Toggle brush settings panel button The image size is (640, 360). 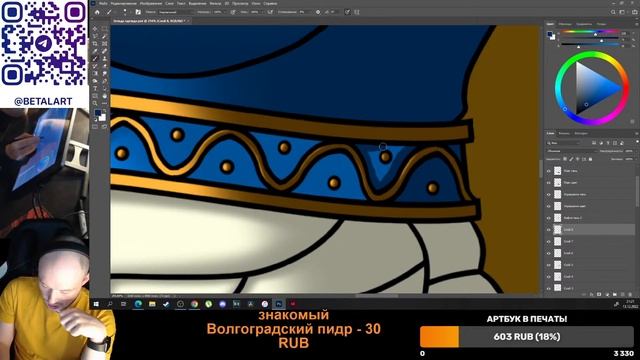pyautogui.click(x=138, y=12)
